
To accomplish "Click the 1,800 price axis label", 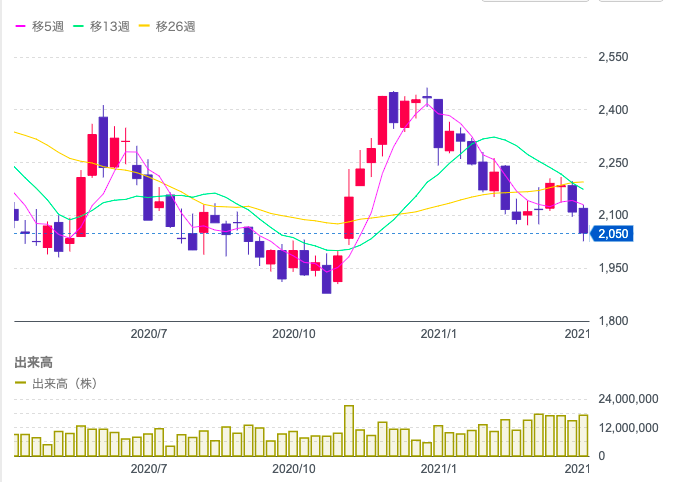I will pyautogui.click(x=613, y=321).
